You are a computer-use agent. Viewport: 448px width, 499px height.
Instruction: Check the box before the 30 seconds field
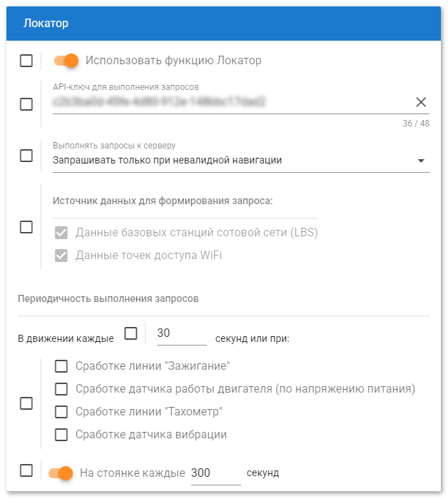(x=131, y=333)
